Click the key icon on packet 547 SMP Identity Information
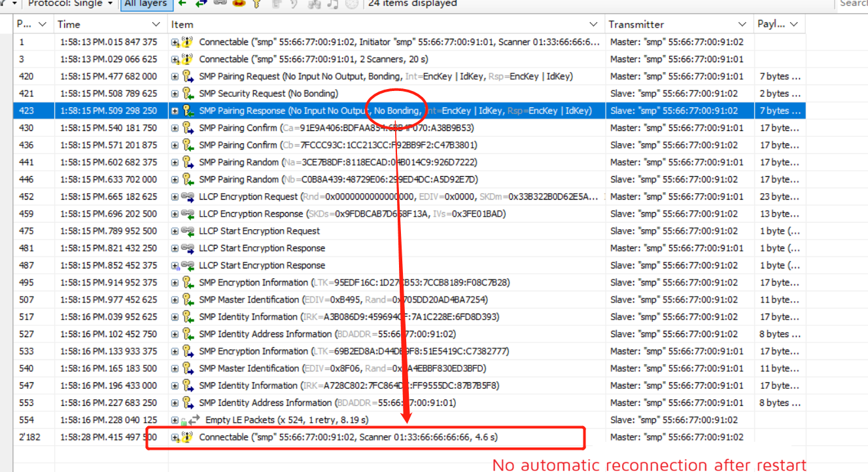868x472 pixels. tap(188, 386)
